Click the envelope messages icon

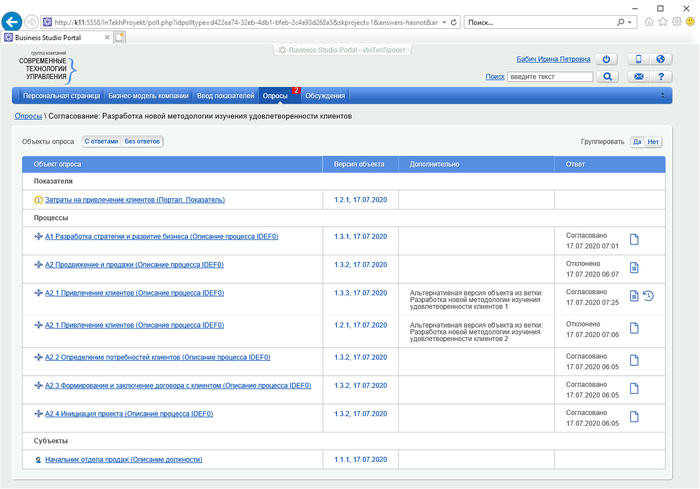pos(639,77)
